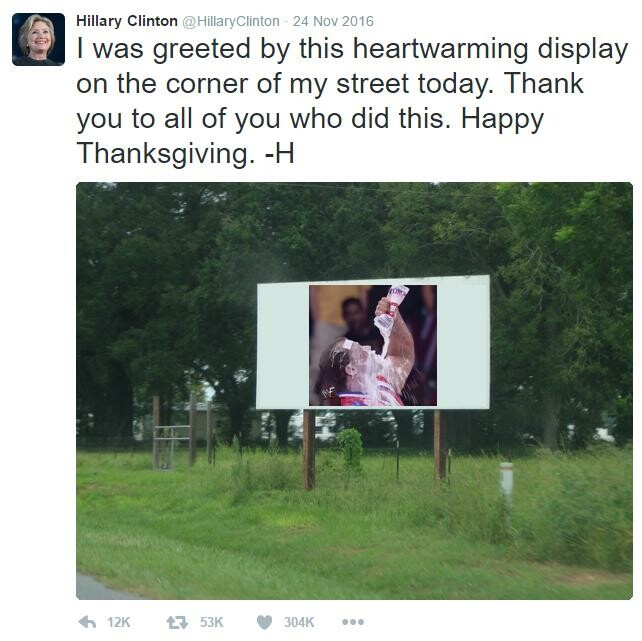Click the reply arrow icon
Screen dimensions: 642x641
87,622
